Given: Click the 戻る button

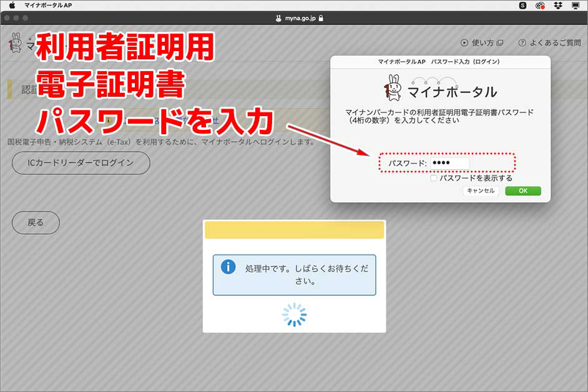Looking at the screenshot, I should coord(36,222).
